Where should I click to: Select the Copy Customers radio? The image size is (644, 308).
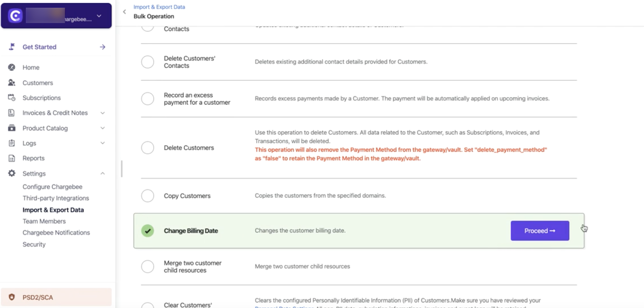pyautogui.click(x=148, y=196)
